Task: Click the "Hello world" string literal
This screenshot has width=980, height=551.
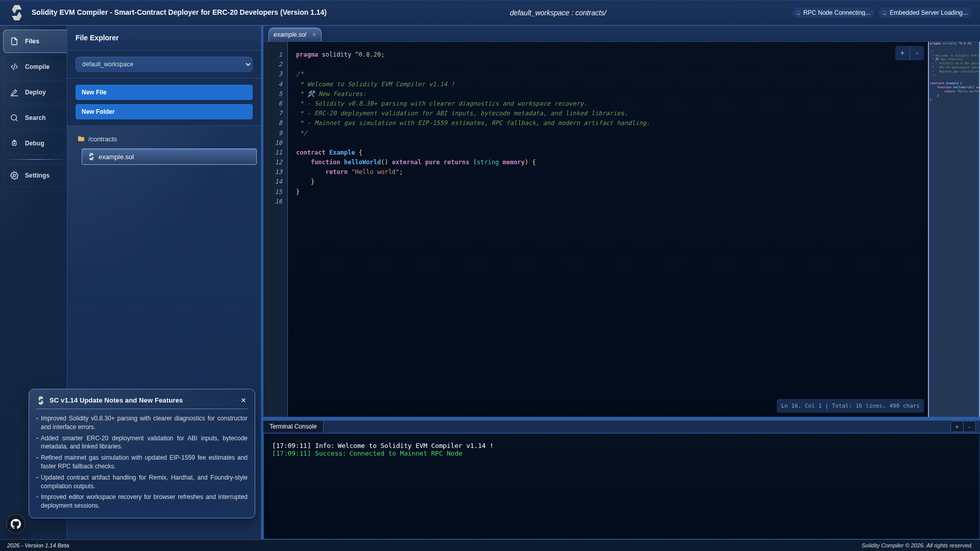Action: (x=375, y=172)
